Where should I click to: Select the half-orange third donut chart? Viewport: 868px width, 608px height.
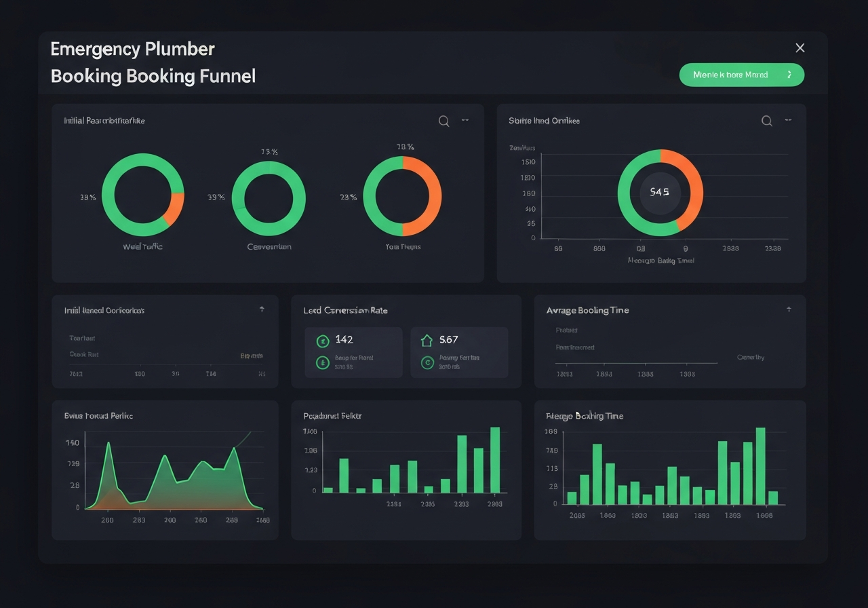[402, 196]
